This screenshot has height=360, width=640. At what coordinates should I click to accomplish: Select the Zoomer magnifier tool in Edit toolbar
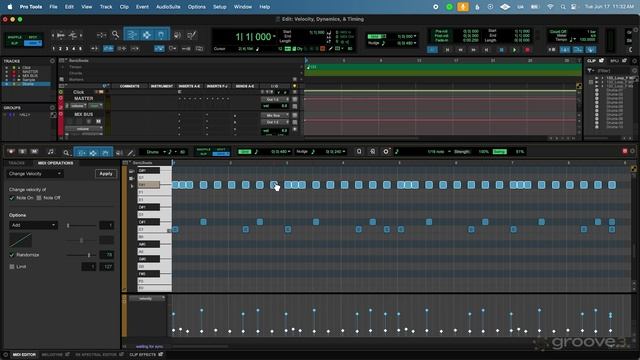point(116,36)
